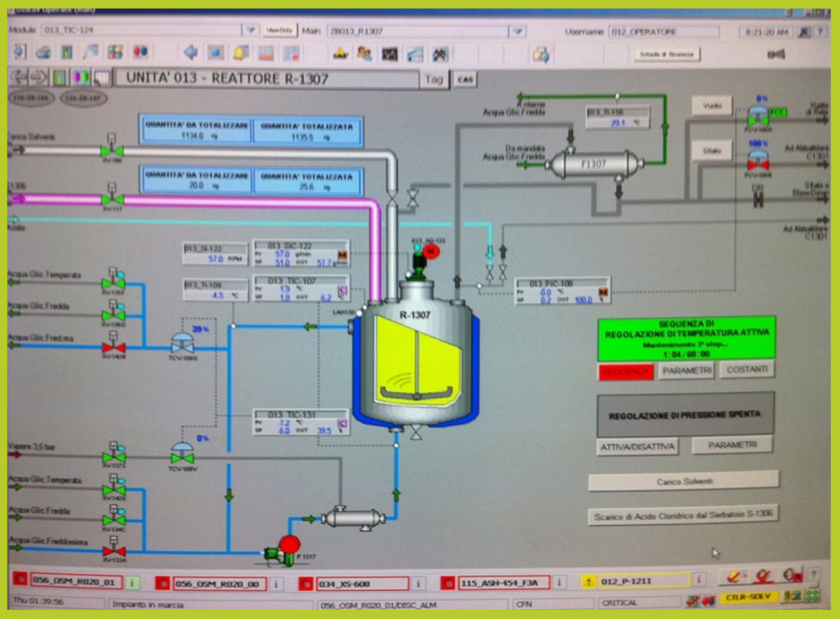Open heat exchanger F1307 symbol
The height and width of the screenshot is (619, 840).
click(x=594, y=163)
